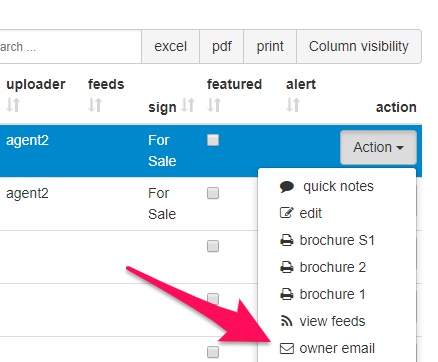
Task: Click the pdf export button
Action: tap(222, 46)
